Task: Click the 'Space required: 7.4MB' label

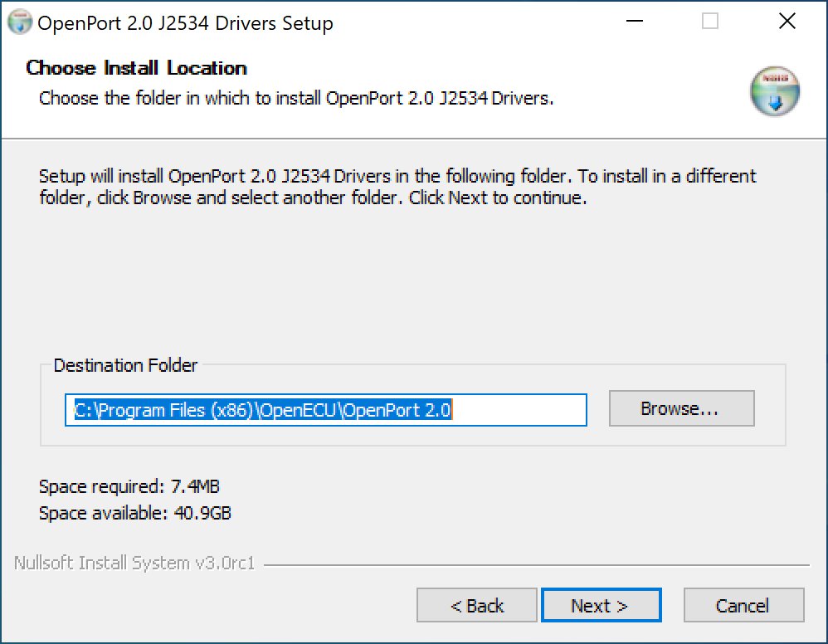Action: point(129,486)
